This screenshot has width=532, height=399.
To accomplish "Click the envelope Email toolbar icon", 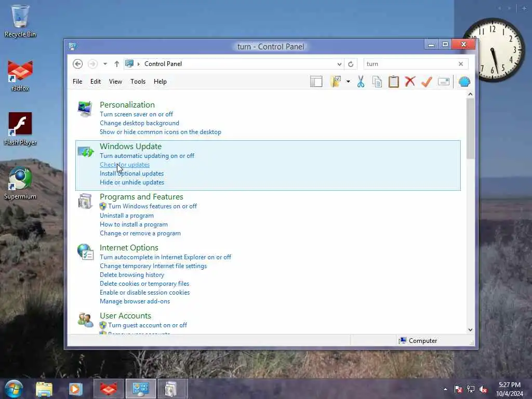I will tap(444, 82).
